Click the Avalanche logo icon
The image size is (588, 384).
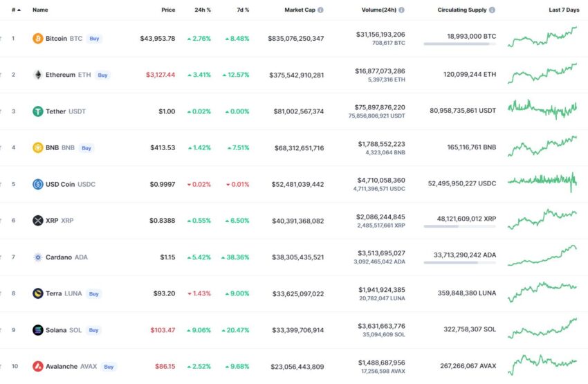coord(38,366)
